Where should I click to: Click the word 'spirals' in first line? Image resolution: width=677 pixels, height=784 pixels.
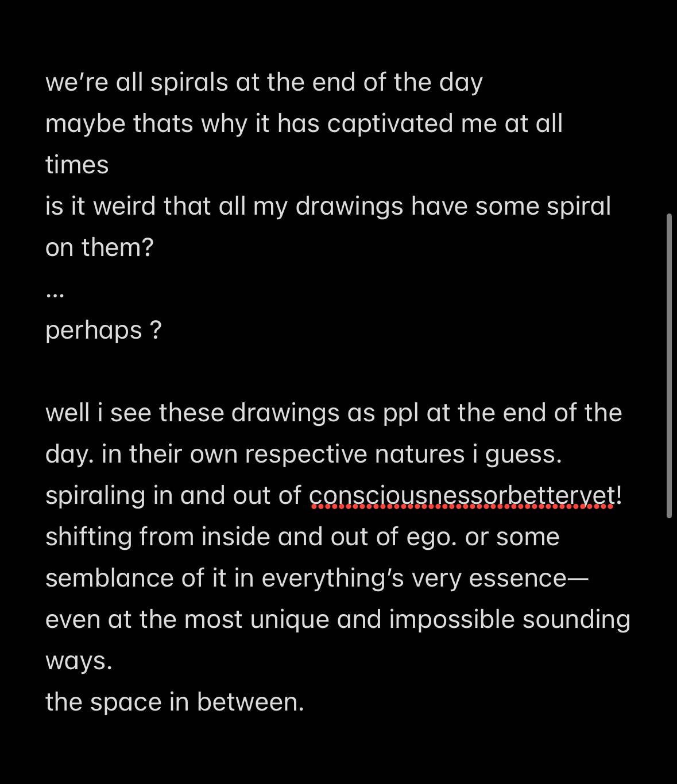pyautogui.click(x=189, y=83)
